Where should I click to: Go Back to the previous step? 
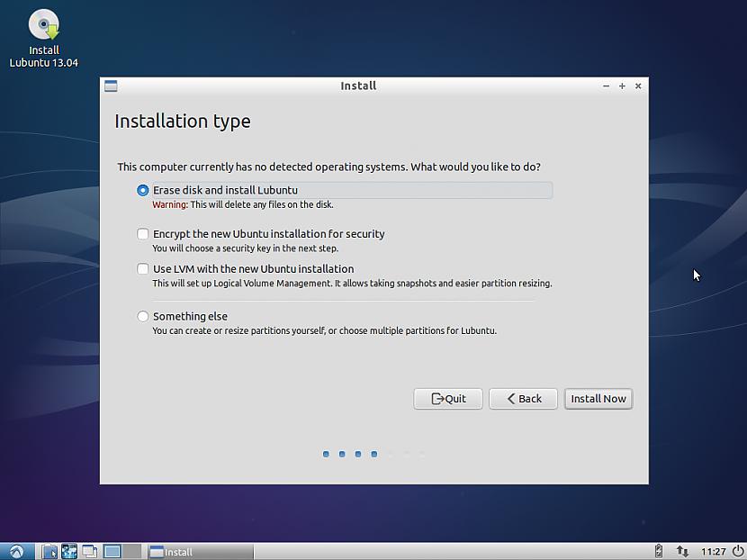[523, 399]
